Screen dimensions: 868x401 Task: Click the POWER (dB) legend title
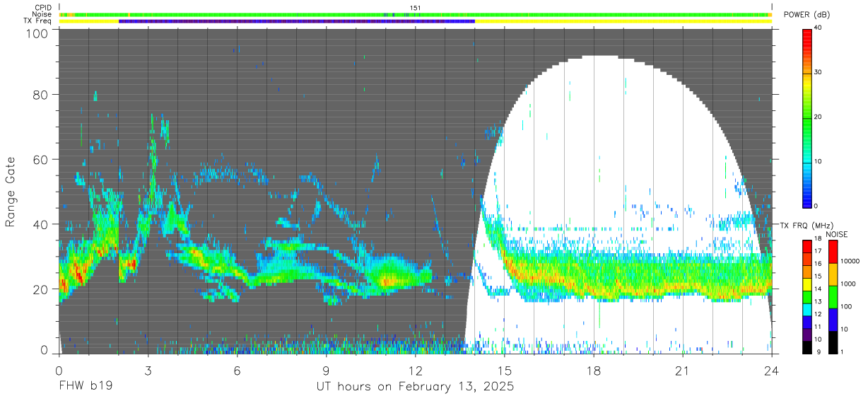[x=807, y=15]
